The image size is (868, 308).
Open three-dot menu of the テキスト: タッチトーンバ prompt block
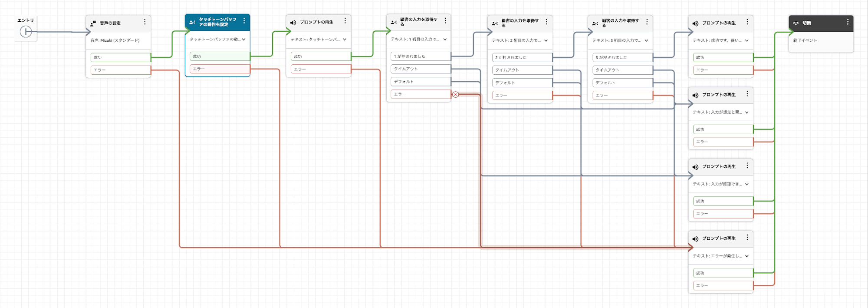[345, 21]
